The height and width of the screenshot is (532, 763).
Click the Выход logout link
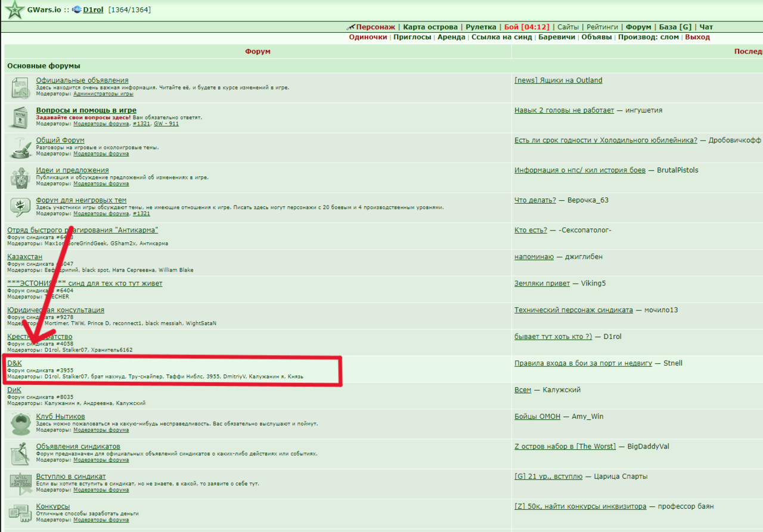coord(697,37)
